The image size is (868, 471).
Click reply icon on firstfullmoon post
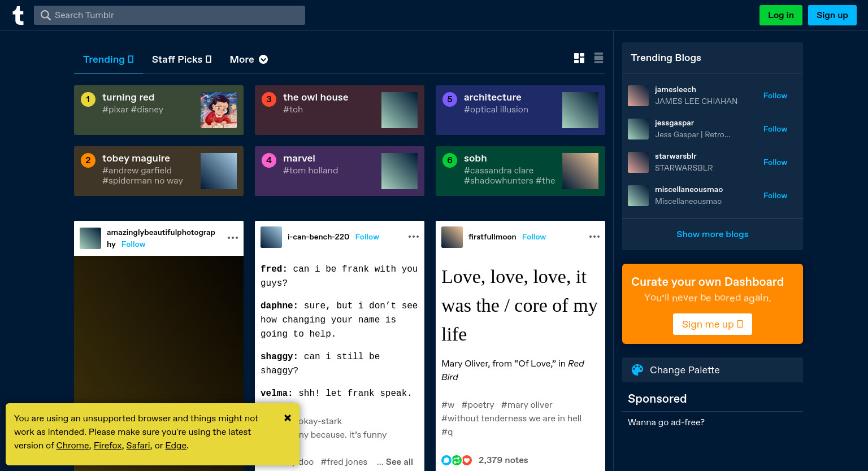(446, 460)
